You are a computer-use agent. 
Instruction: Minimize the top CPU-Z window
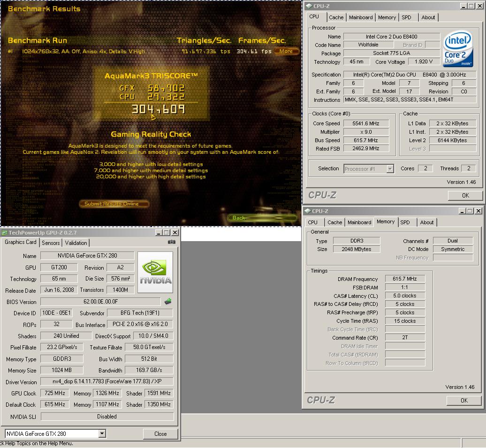click(x=463, y=6)
